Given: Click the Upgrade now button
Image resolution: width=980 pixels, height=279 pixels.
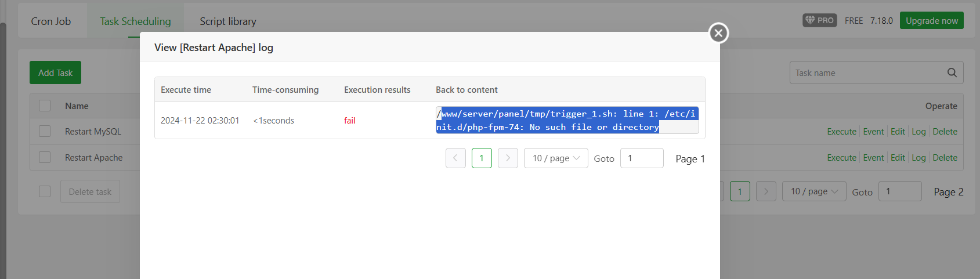Looking at the screenshot, I should [x=931, y=21].
